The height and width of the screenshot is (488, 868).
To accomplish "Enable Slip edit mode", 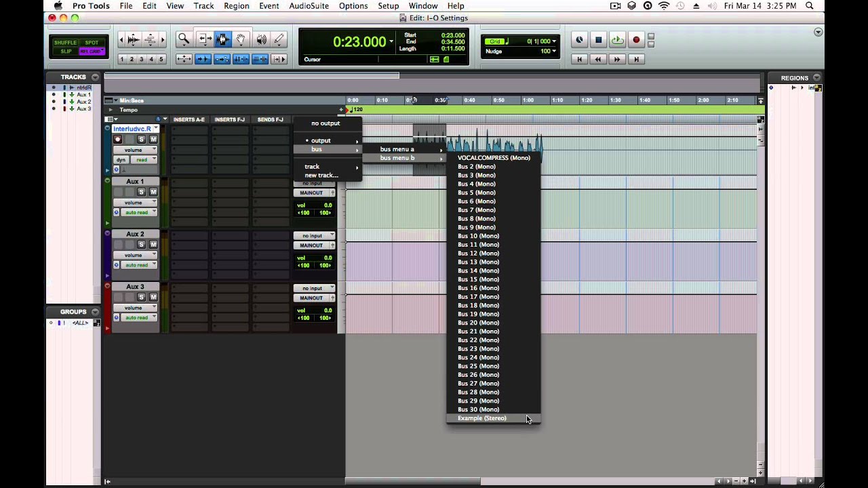I will [66, 52].
